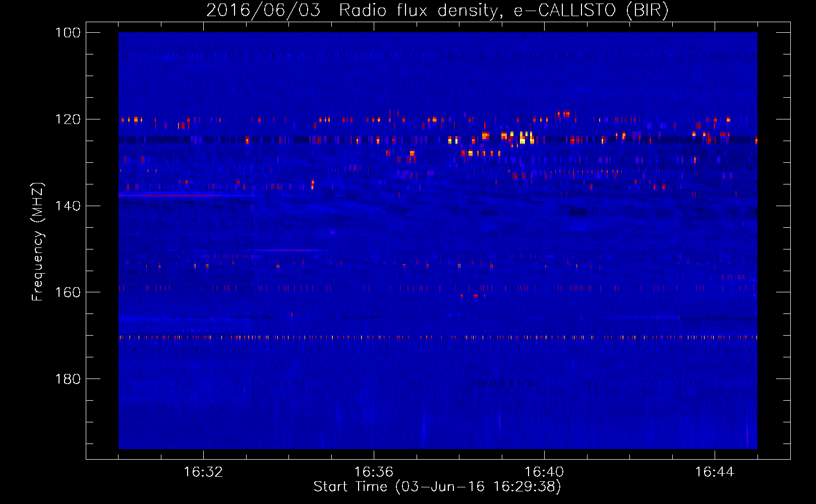Click the plot title mentioning e-CALLISTO (BIR)
The width and height of the screenshot is (816, 504).
(437, 10)
